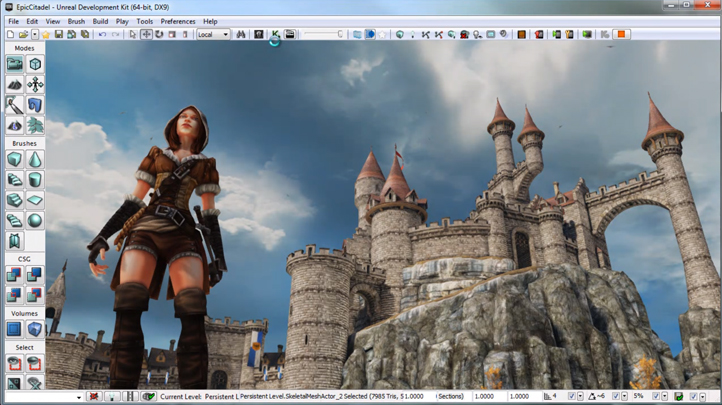Screen dimensions: 722x405
Task: Click binoculars Find Actors icon in toolbar
Action: tap(241, 35)
